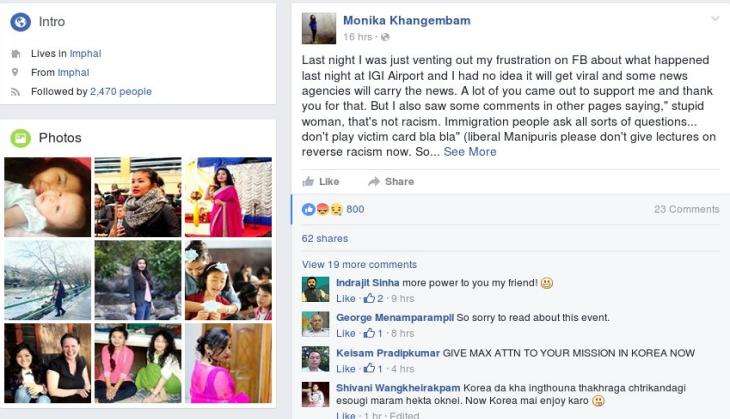Viewport: 730px width, 419px height.
Task: Open Shivani Wangkheirakpam's profile link
Action: (x=398, y=388)
